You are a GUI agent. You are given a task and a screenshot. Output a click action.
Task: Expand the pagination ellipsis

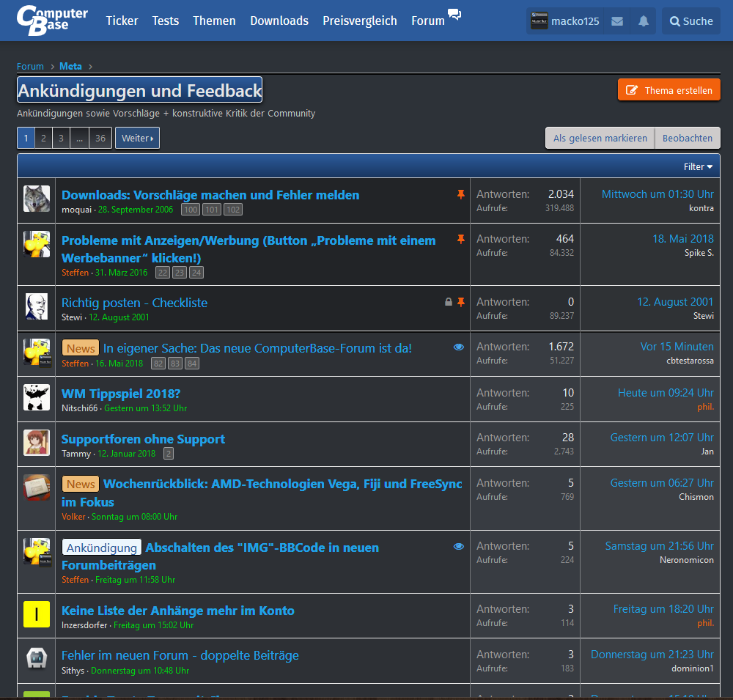tap(79, 138)
